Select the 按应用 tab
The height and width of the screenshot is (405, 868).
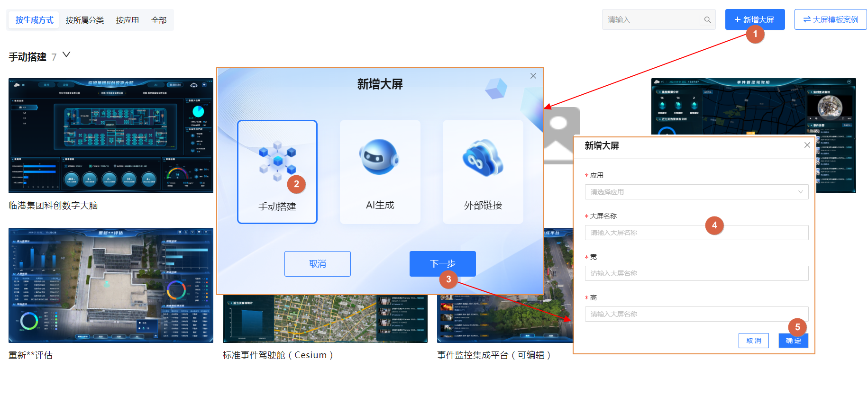(127, 20)
